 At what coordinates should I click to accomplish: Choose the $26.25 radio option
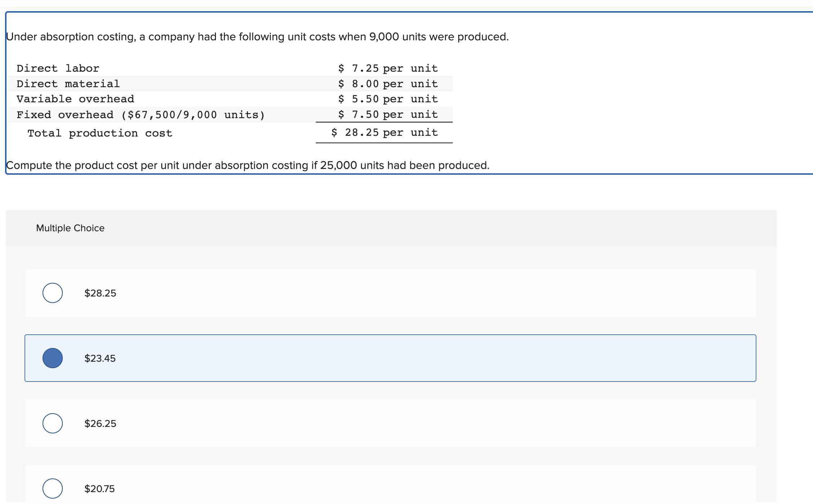click(53, 423)
